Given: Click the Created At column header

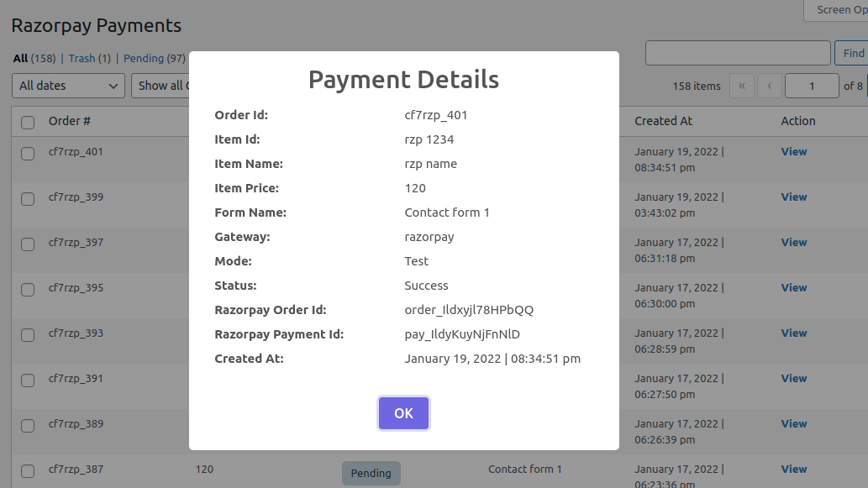Looking at the screenshot, I should (663, 121).
